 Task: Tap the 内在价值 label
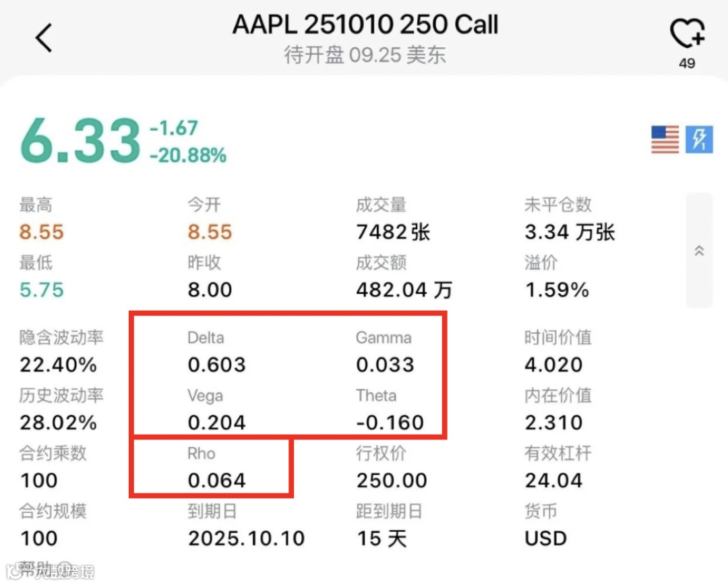click(558, 396)
